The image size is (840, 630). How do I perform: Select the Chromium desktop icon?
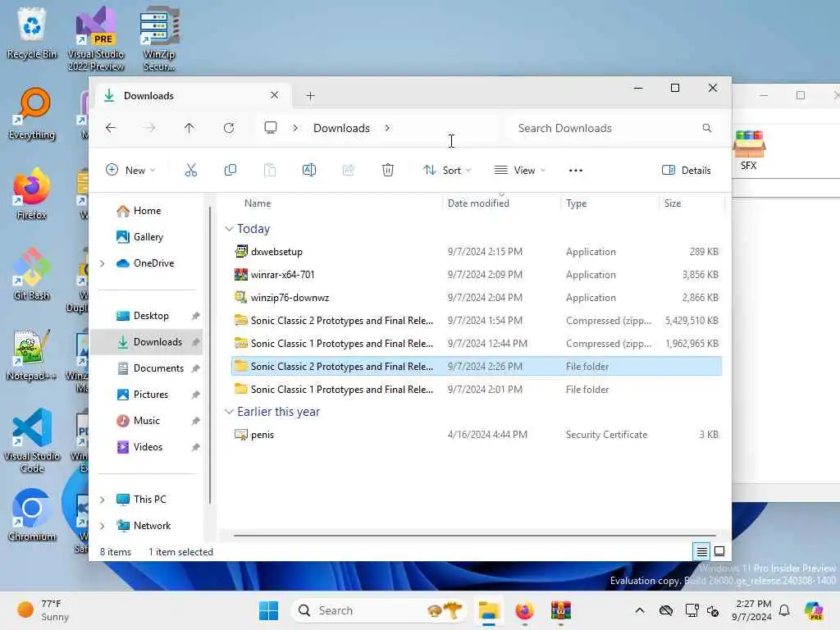coord(32,515)
